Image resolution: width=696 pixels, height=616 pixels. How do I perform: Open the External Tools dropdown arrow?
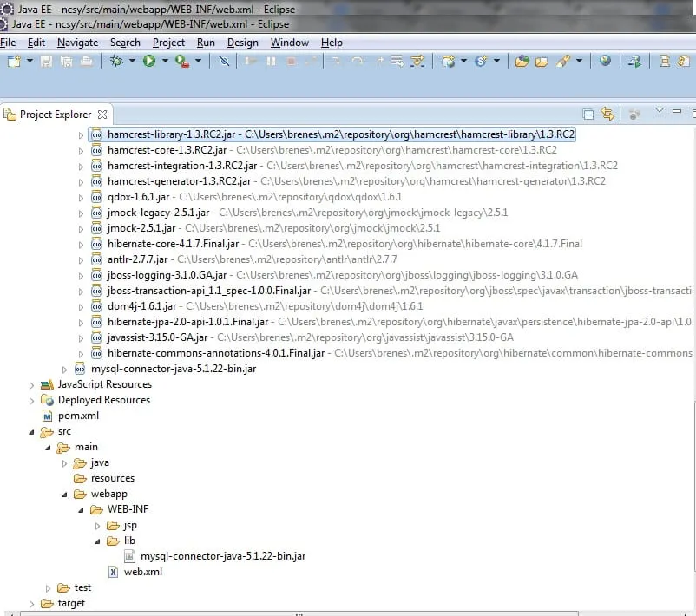click(199, 61)
